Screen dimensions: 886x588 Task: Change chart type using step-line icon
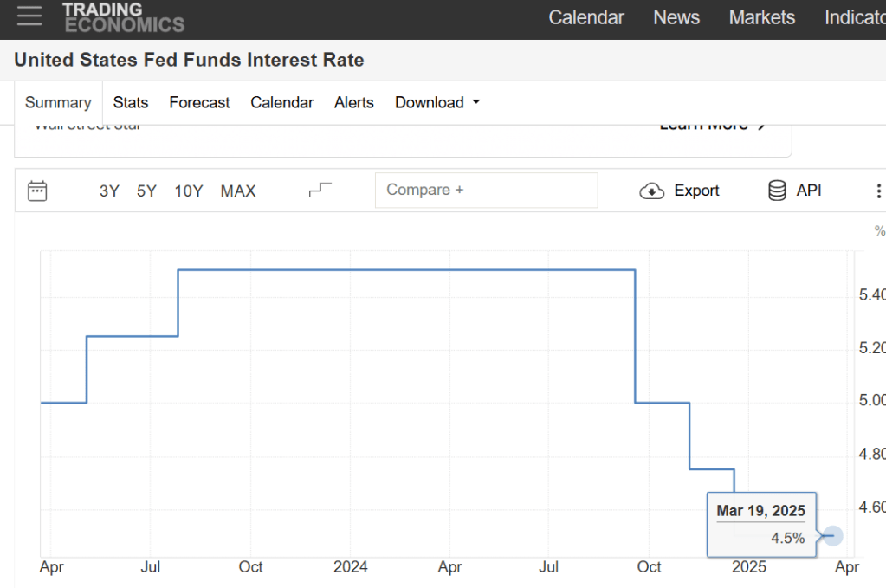tap(320, 191)
